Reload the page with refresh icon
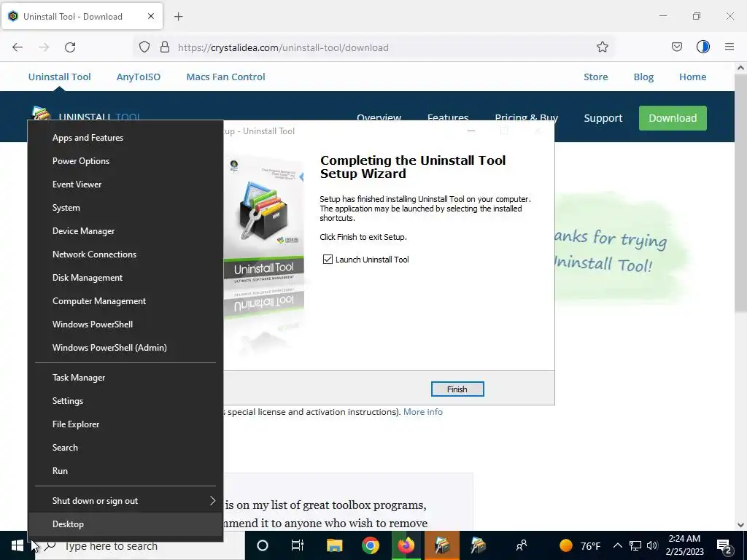 [70, 47]
